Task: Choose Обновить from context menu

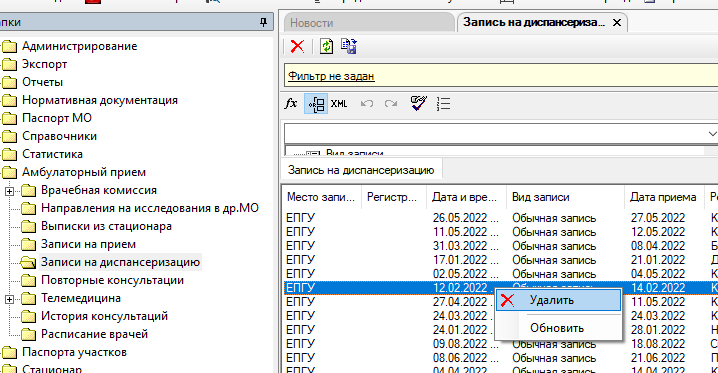Action: tap(558, 328)
